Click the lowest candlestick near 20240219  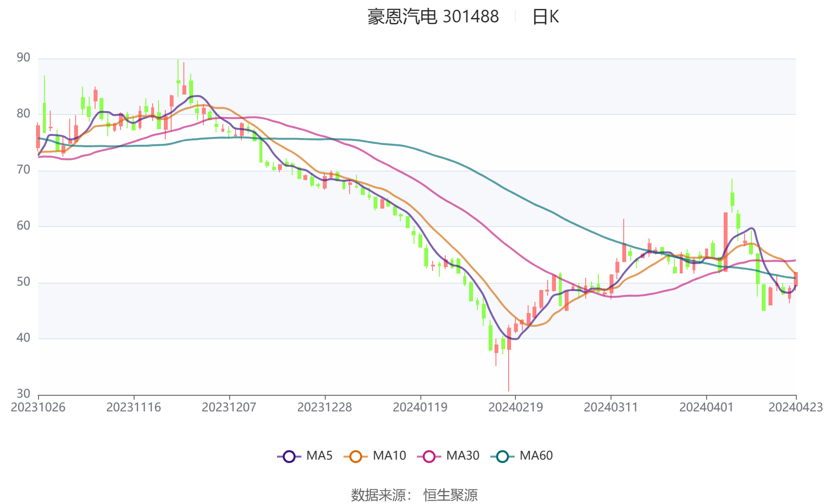pos(509,358)
